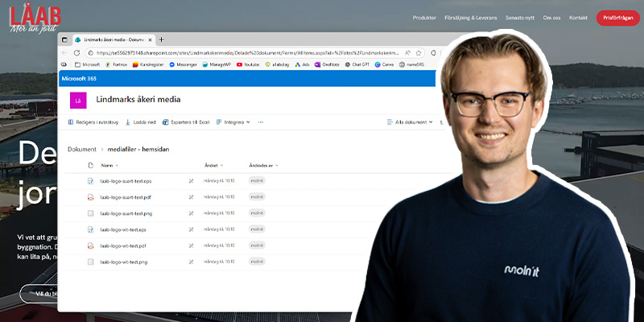Click the molnit tag in laab-logo-vit-text.png row
The image size is (644, 322).
pyautogui.click(x=257, y=262)
